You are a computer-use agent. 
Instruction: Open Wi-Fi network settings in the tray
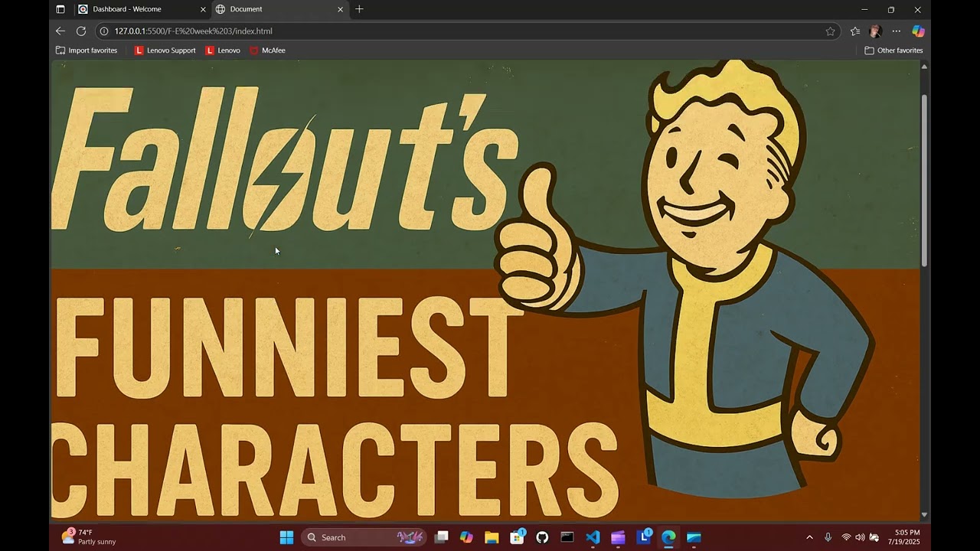point(846,537)
